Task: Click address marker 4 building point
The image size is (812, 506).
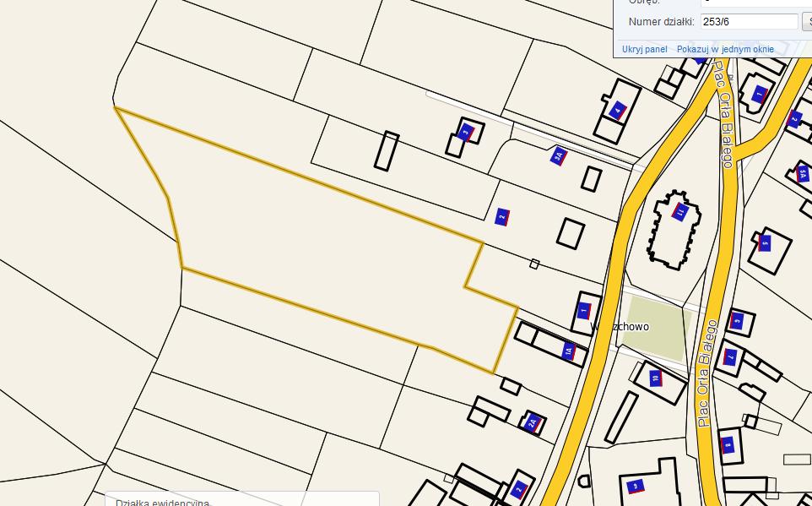Action: coord(617,111)
